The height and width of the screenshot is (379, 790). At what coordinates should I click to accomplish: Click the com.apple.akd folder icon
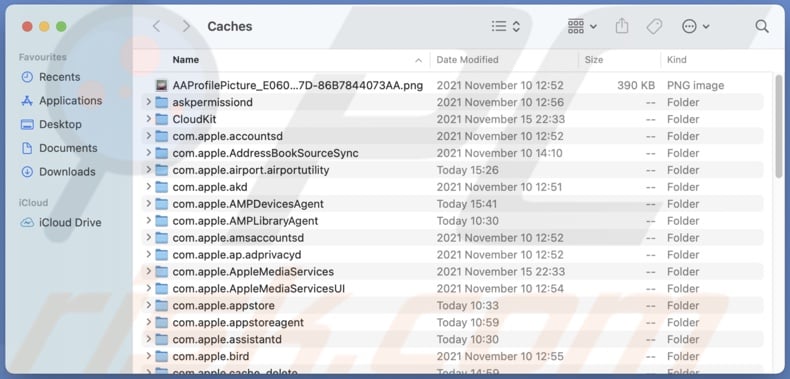pos(161,187)
